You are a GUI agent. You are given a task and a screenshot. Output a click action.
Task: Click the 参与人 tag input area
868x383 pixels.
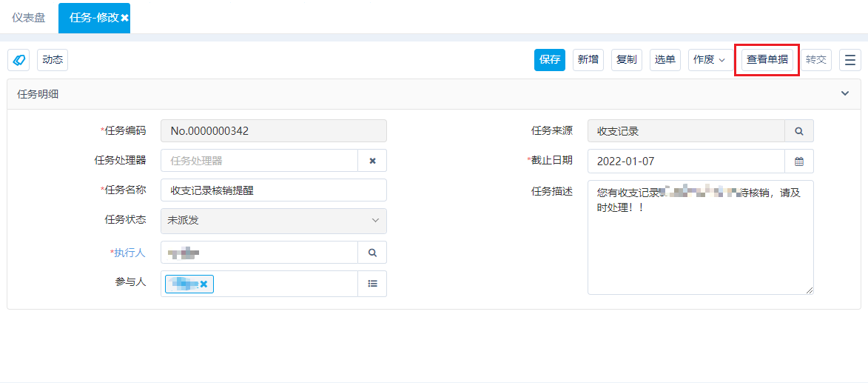pyautogui.click(x=259, y=283)
